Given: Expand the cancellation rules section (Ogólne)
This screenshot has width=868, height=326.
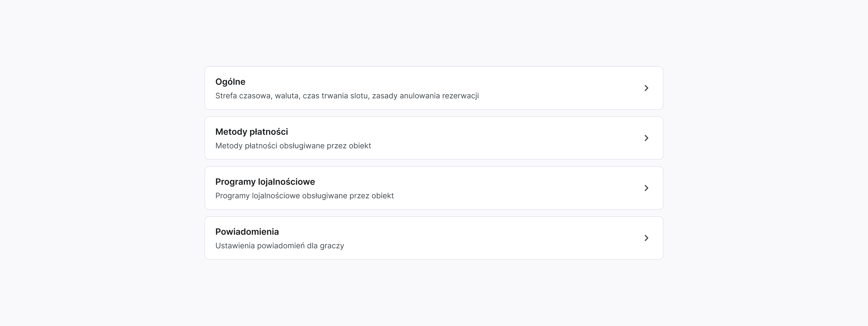Looking at the screenshot, I should 434,88.
